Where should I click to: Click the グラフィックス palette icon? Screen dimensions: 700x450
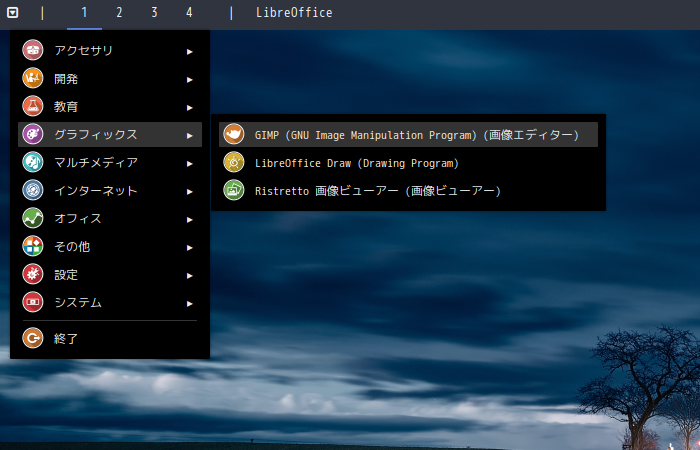click(33, 134)
